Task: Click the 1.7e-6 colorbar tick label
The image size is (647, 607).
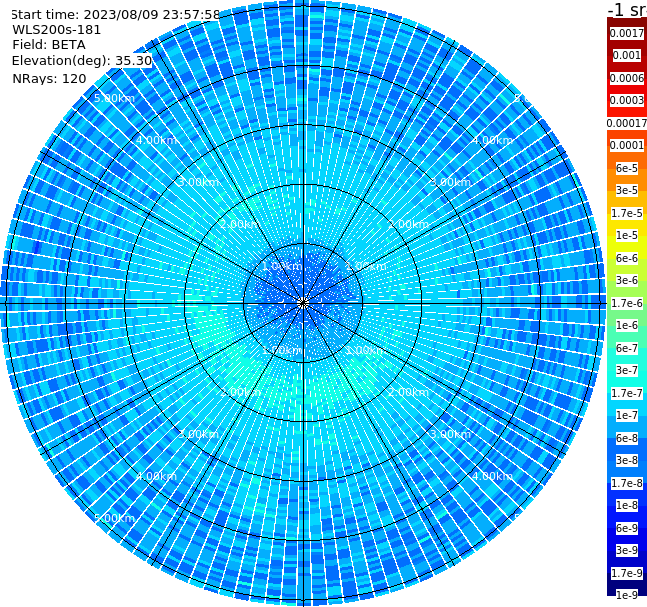Action: [627, 303]
